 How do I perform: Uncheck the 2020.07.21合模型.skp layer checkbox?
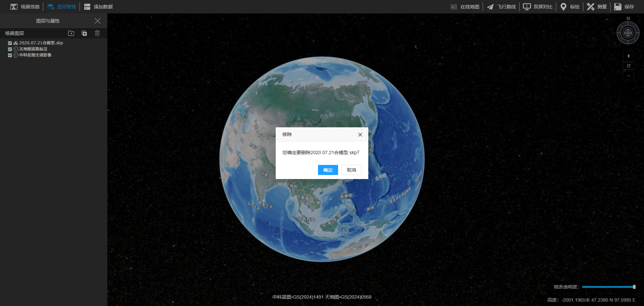(x=10, y=43)
